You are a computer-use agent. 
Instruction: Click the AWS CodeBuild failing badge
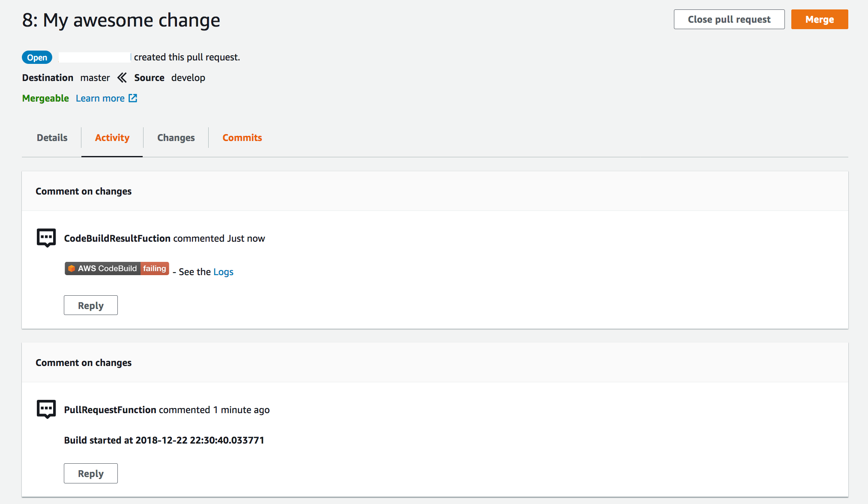pyautogui.click(x=117, y=268)
